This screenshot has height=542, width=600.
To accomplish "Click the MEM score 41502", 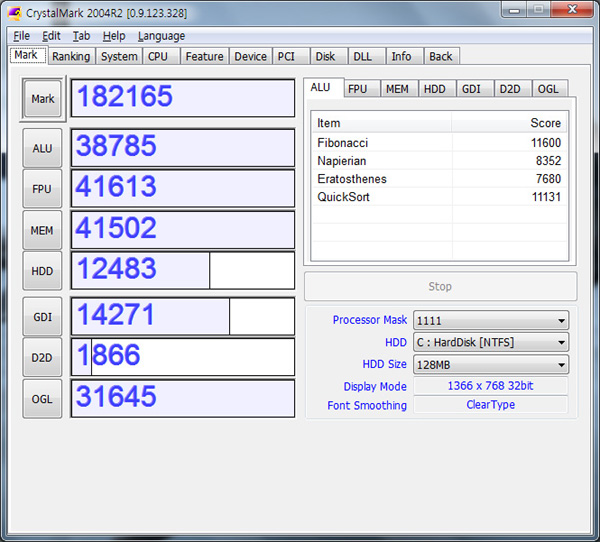I will pyautogui.click(x=183, y=230).
